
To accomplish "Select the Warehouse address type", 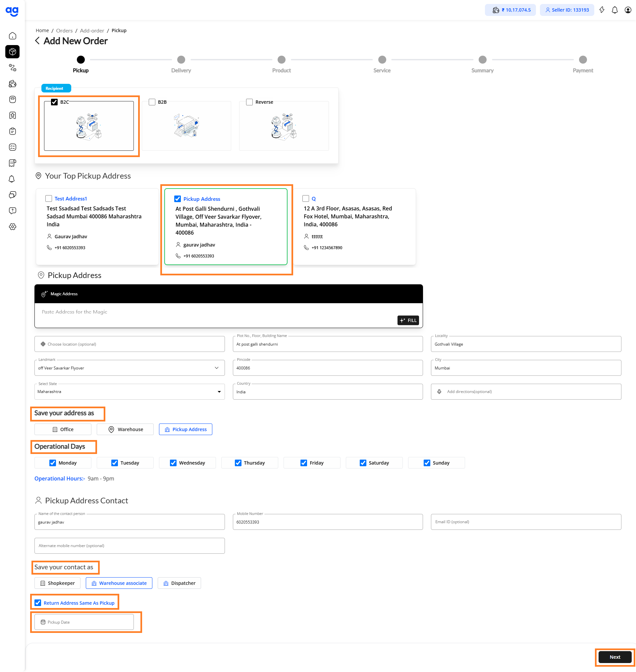I will click(125, 429).
